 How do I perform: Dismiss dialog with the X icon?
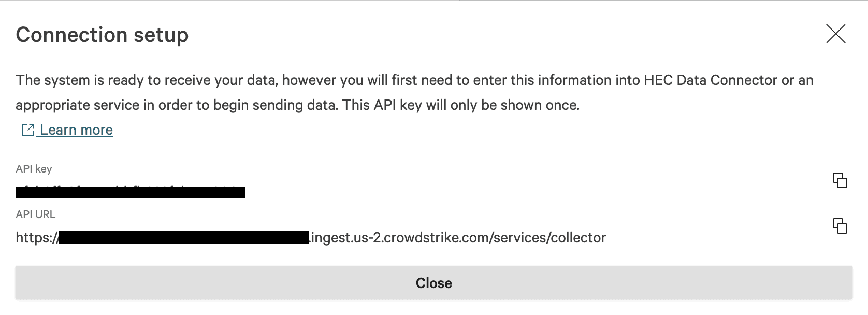pyautogui.click(x=835, y=34)
